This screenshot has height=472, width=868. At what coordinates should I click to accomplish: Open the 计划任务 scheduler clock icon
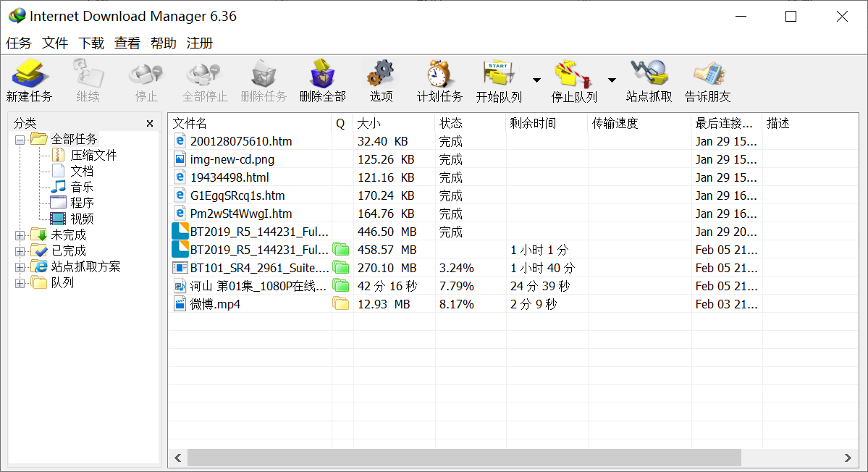[439, 74]
